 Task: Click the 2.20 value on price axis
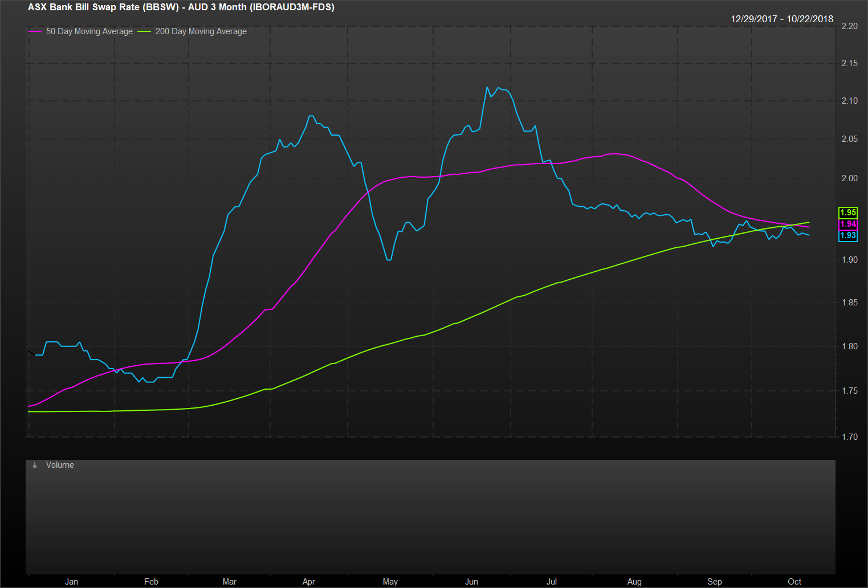click(x=849, y=26)
